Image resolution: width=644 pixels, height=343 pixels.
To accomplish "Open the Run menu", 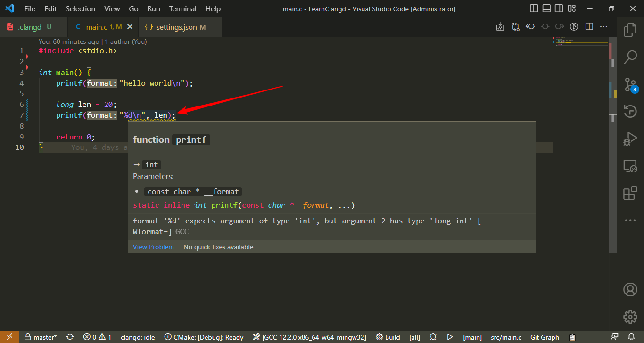I will (153, 8).
